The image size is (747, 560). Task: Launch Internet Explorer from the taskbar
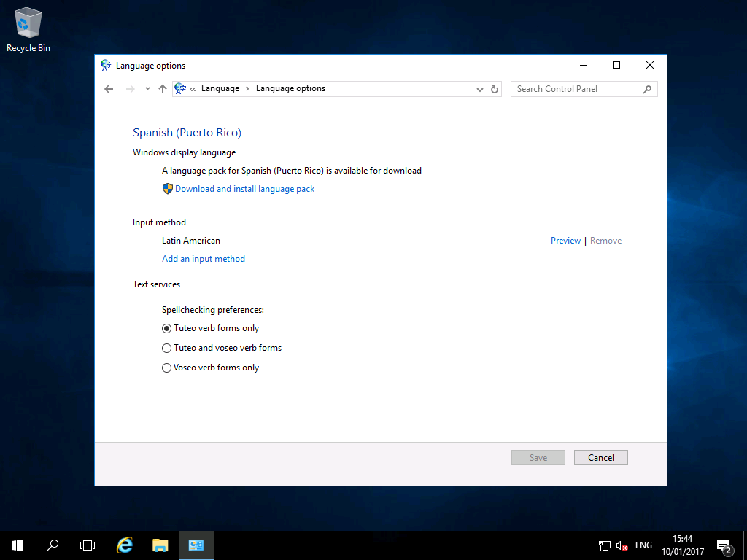(125, 545)
